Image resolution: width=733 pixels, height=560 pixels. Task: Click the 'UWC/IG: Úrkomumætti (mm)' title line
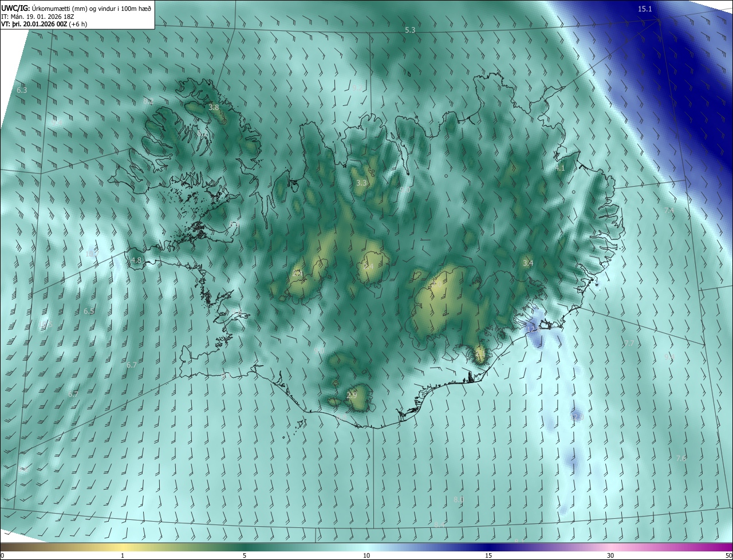click(77, 9)
